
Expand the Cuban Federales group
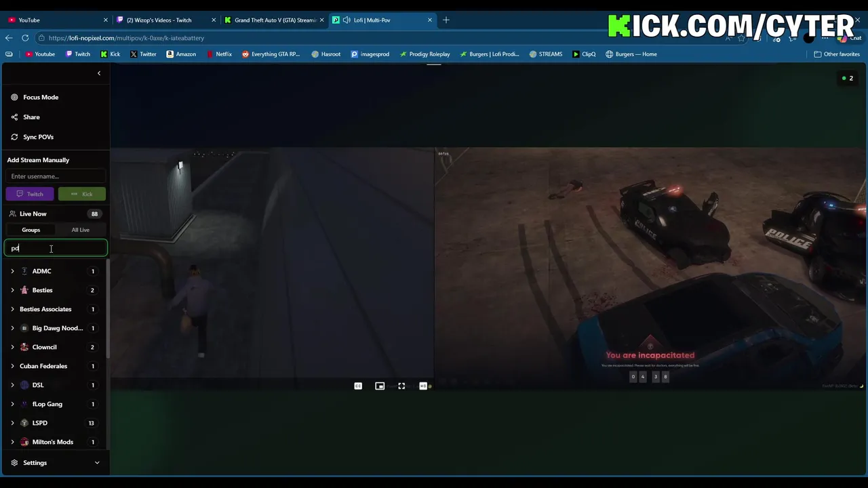(12, 366)
